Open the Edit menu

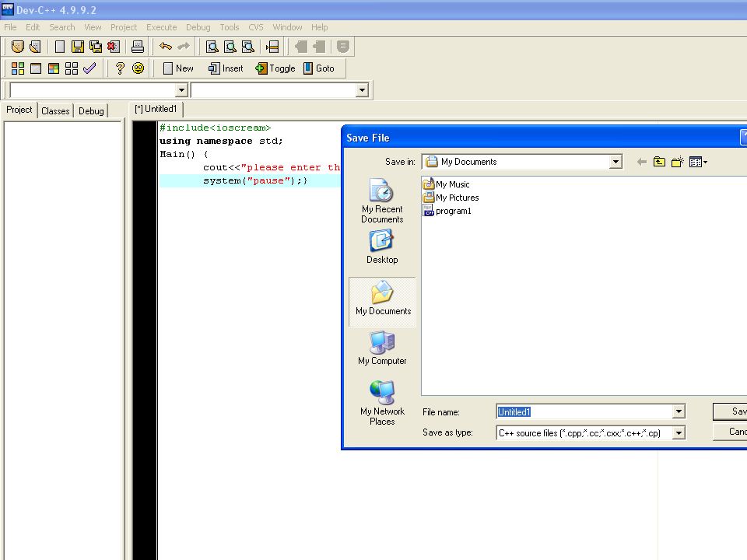tap(33, 27)
